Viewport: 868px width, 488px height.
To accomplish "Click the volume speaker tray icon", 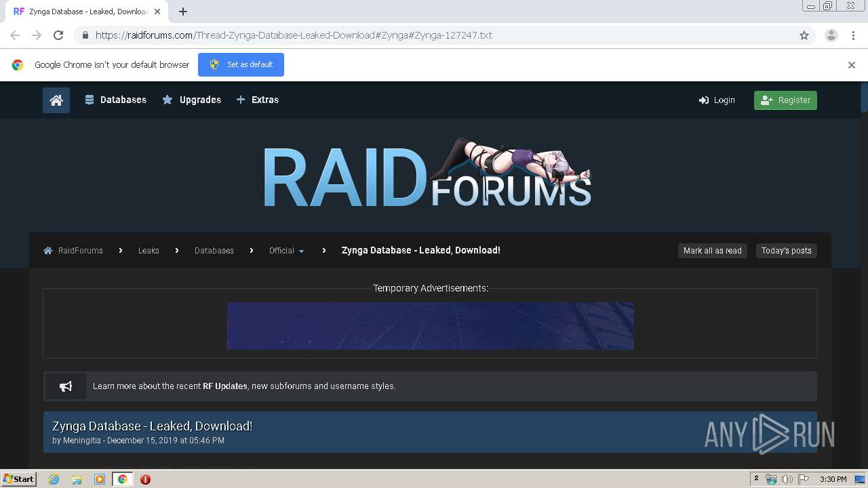I will point(787,479).
